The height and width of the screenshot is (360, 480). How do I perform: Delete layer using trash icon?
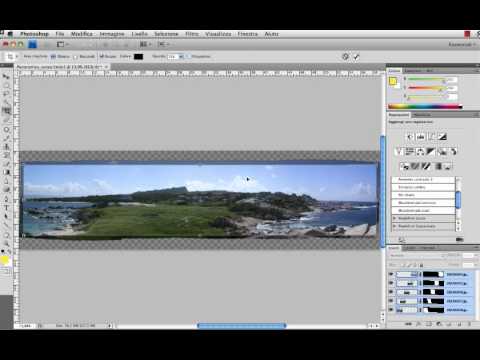(x=470, y=324)
